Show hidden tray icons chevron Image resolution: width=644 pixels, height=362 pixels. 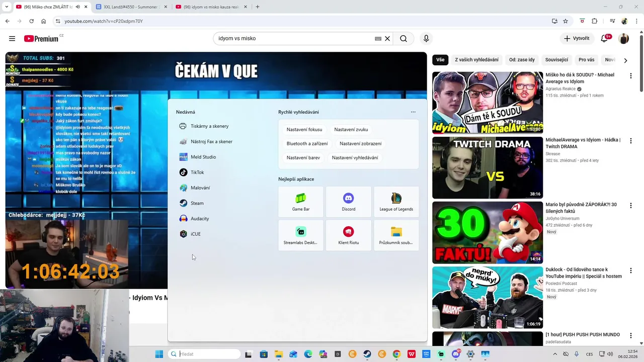(555, 354)
